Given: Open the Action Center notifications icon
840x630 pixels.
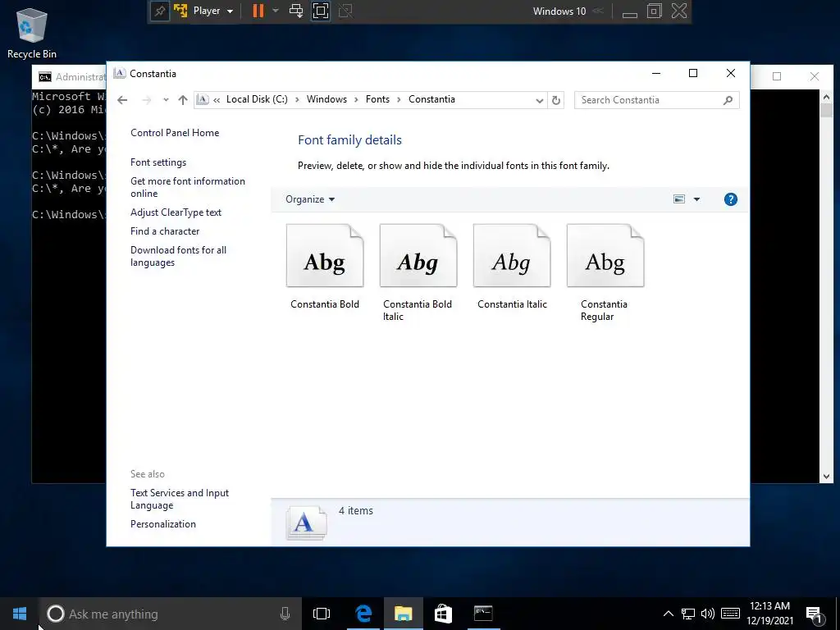Looking at the screenshot, I should 814,614.
